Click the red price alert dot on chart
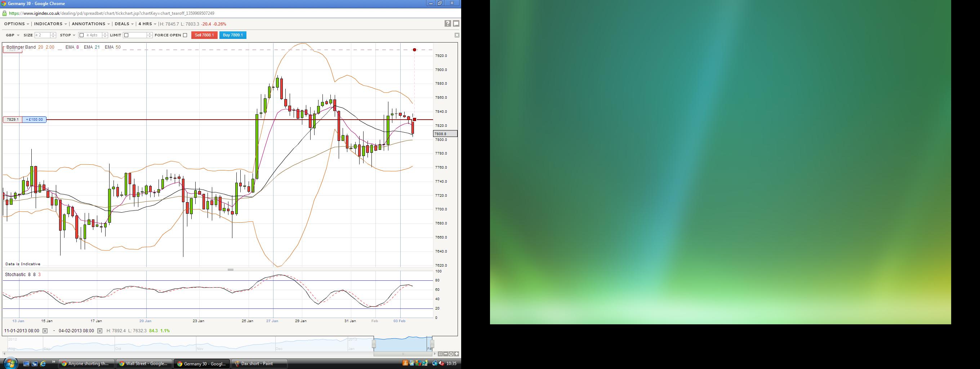The height and width of the screenshot is (369, 980). tap(414, 50)
